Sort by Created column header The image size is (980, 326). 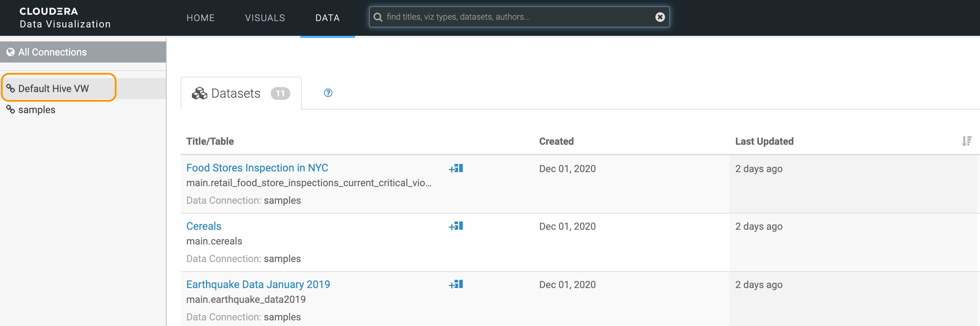click(556, 142)
